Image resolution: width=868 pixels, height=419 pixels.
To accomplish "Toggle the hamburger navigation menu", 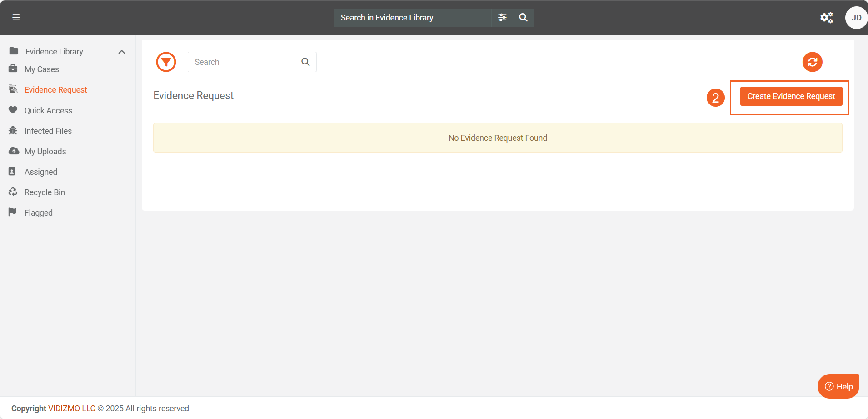I will click(x=16, y=17).
